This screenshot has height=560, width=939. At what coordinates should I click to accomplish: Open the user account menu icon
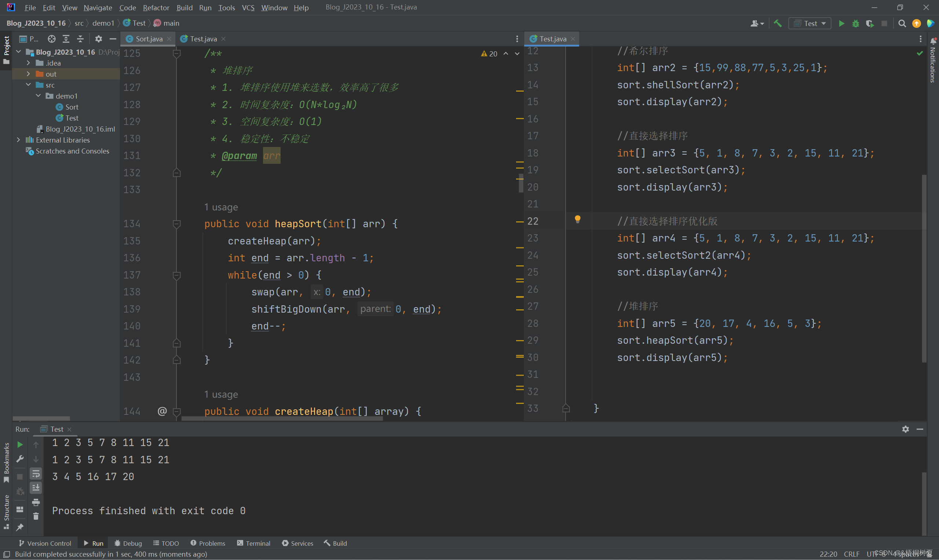757,23
